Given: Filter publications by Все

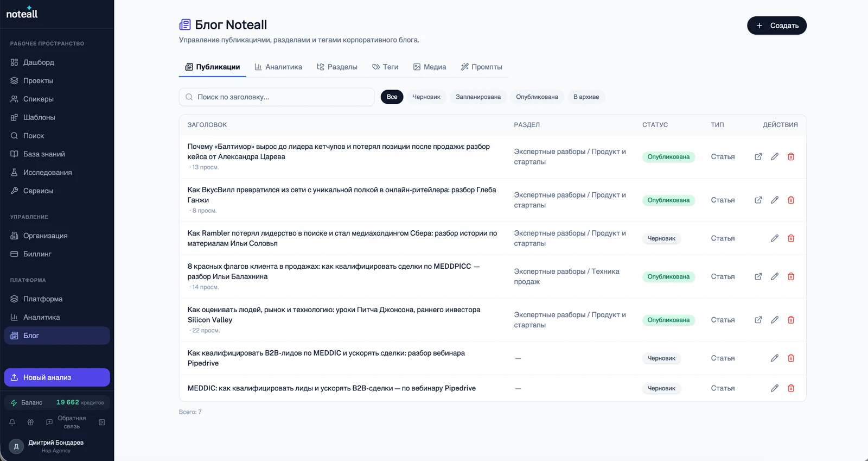Looking at the screenshot, I should [392, 97].
